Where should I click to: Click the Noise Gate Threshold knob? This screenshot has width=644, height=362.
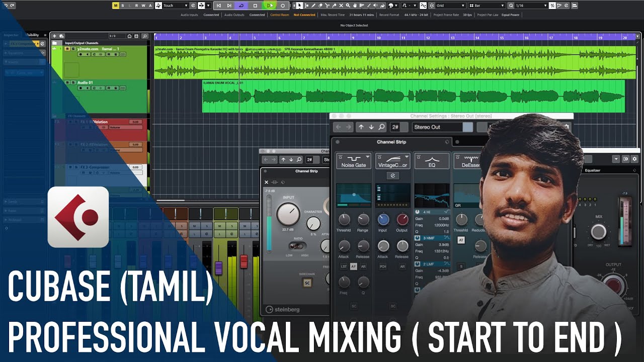click(344, 219)
